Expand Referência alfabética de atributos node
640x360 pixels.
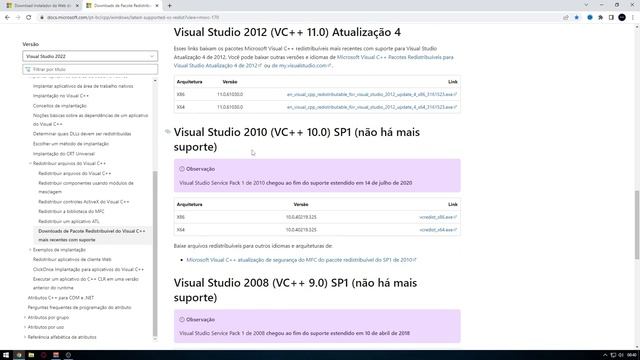(x=25, y=337)
